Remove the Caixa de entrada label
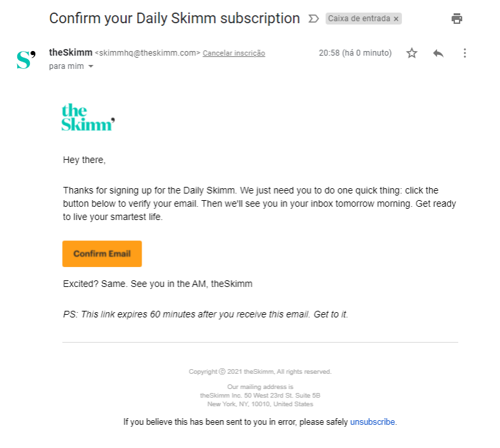The height and width of the screenshot is (448, 500). point(396,19)
